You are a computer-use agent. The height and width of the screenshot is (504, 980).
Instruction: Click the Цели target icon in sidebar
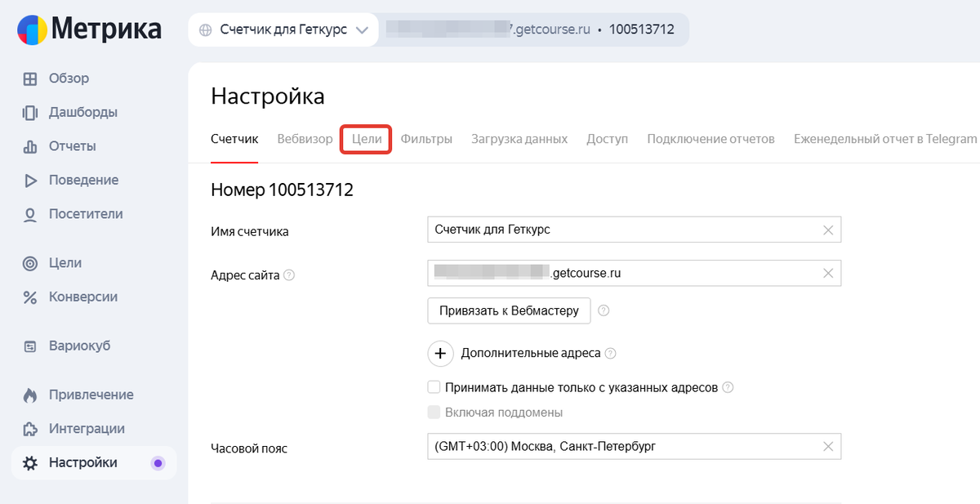[x=30, y=264]
